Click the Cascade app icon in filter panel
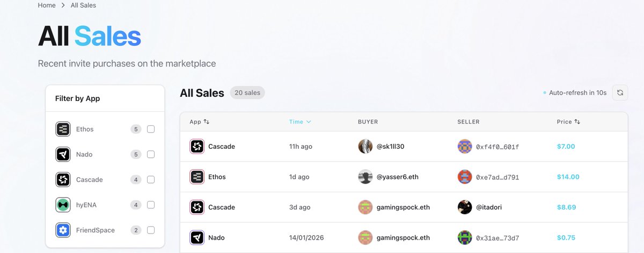 pos(63,179)
